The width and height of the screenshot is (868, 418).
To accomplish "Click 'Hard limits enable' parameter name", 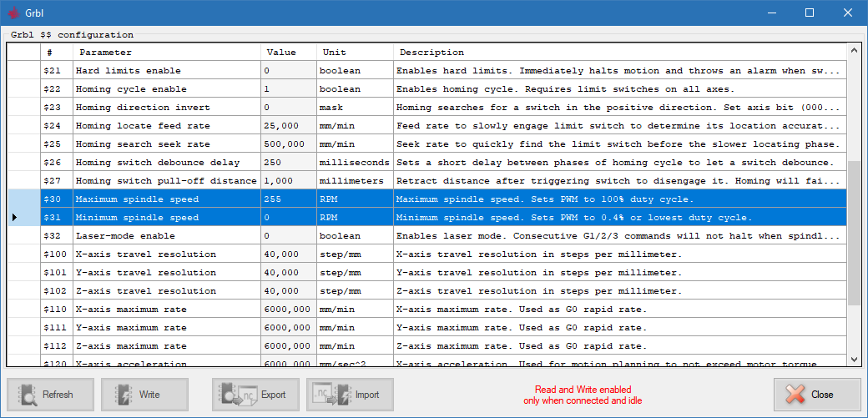I will [x=128, y=71].
